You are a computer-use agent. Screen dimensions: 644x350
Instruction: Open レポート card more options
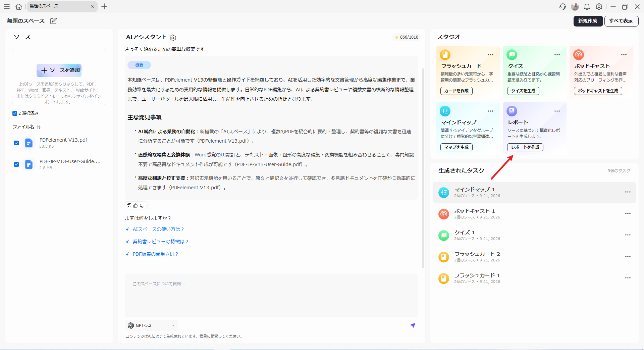pyautogui.click(x=557, y=111)
